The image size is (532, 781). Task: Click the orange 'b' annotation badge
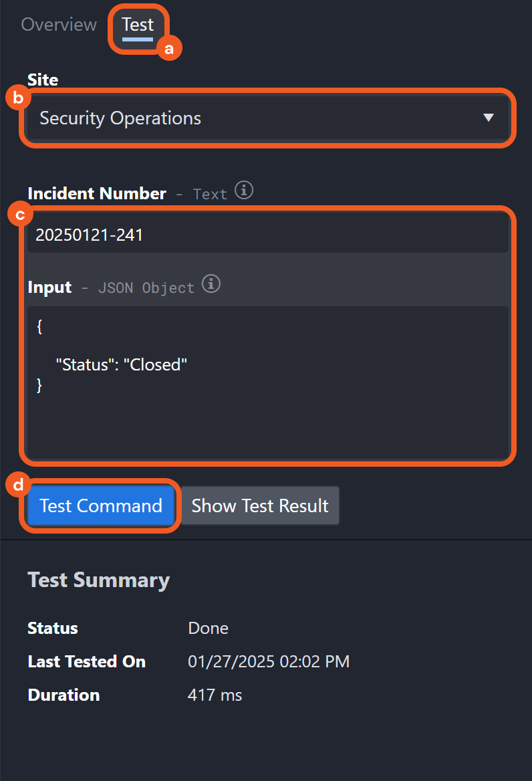click(17, 97)
